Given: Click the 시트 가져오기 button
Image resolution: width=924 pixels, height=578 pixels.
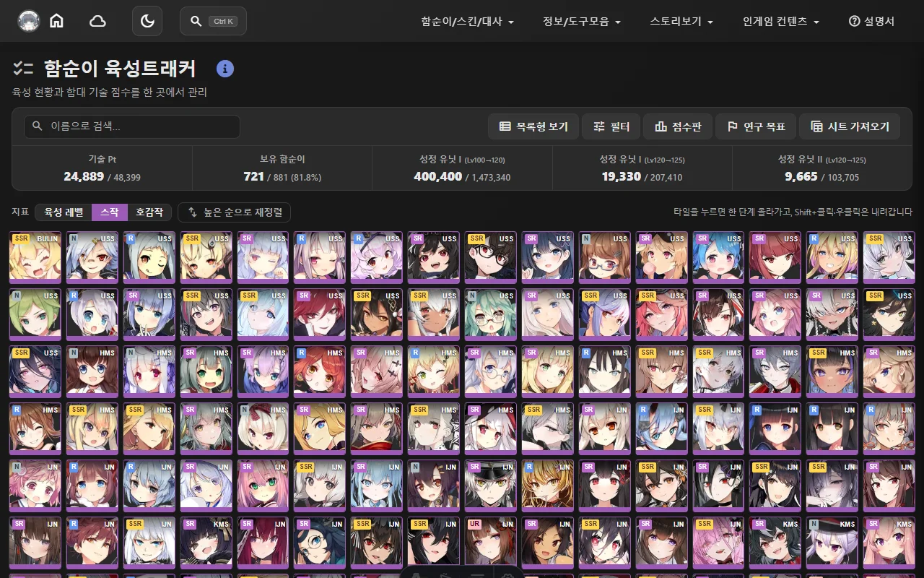Looking at the screenshot, I should point(850,126).
